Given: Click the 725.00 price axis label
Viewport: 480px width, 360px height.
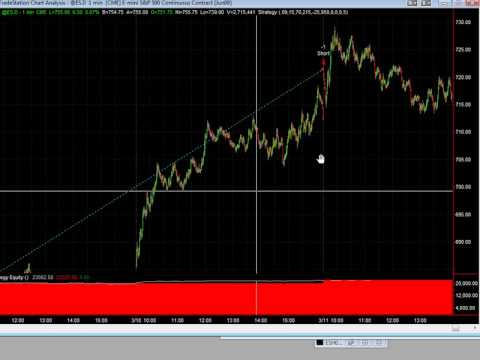Looking at the screenshot, I should point(463,50).
